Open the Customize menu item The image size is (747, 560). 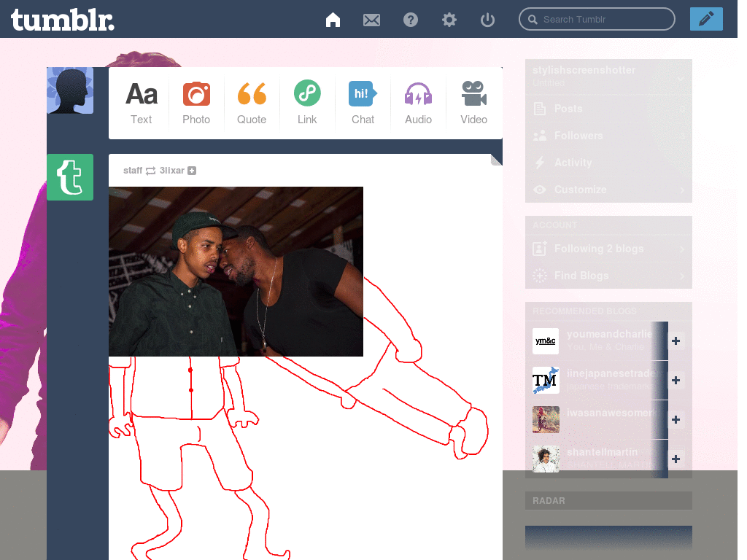point(608,190)
